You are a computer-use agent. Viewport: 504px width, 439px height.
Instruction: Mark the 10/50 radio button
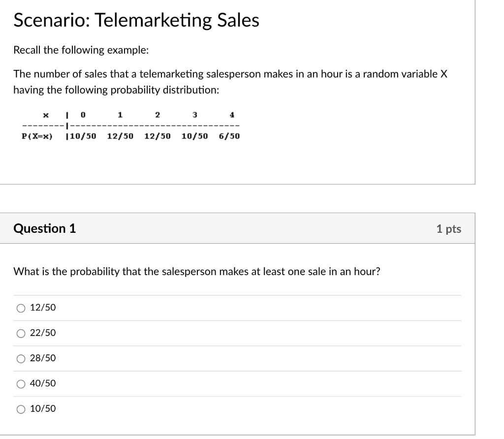[21, 409]
